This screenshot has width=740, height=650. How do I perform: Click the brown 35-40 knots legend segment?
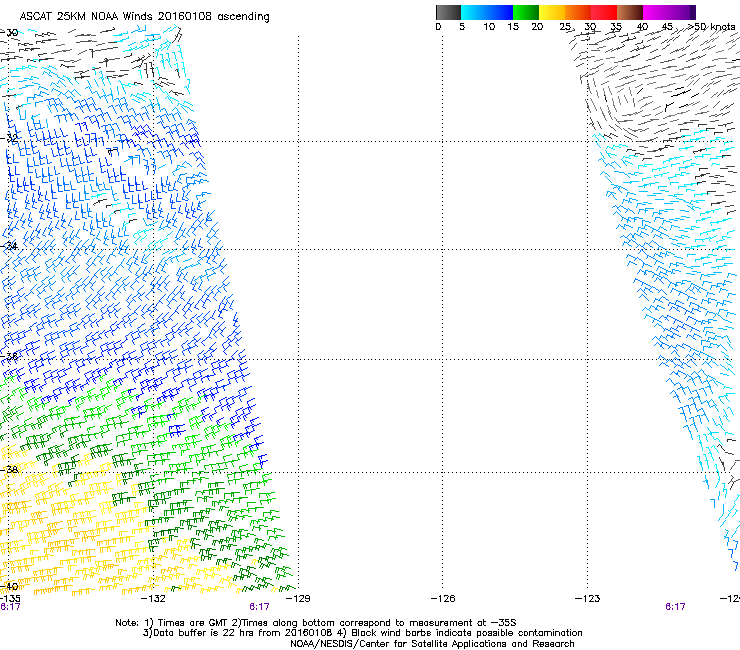pyautogui.click(x=630, y=12)
